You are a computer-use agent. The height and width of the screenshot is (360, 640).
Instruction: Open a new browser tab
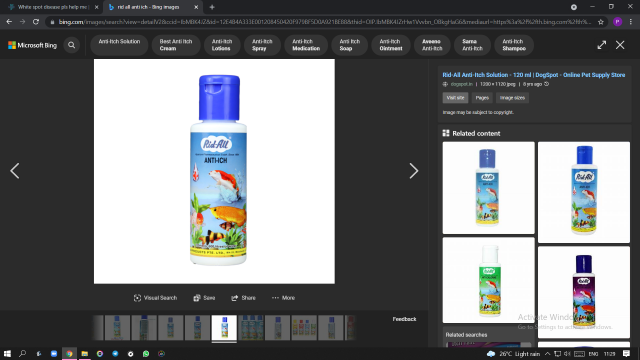tap(212, 7)
